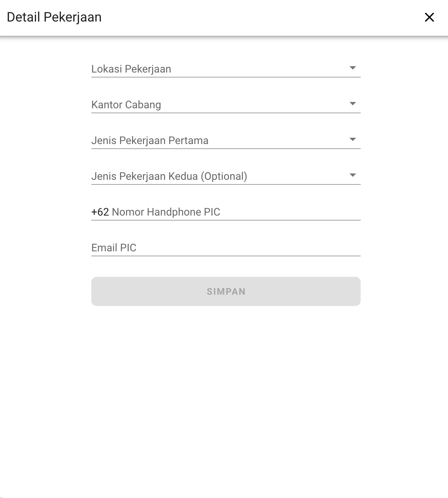Click the Jenis Pekerjaan Pertama arrow icon
Image resolution: width=448 pixels, height=498 pixels.
tap(353, 139)
